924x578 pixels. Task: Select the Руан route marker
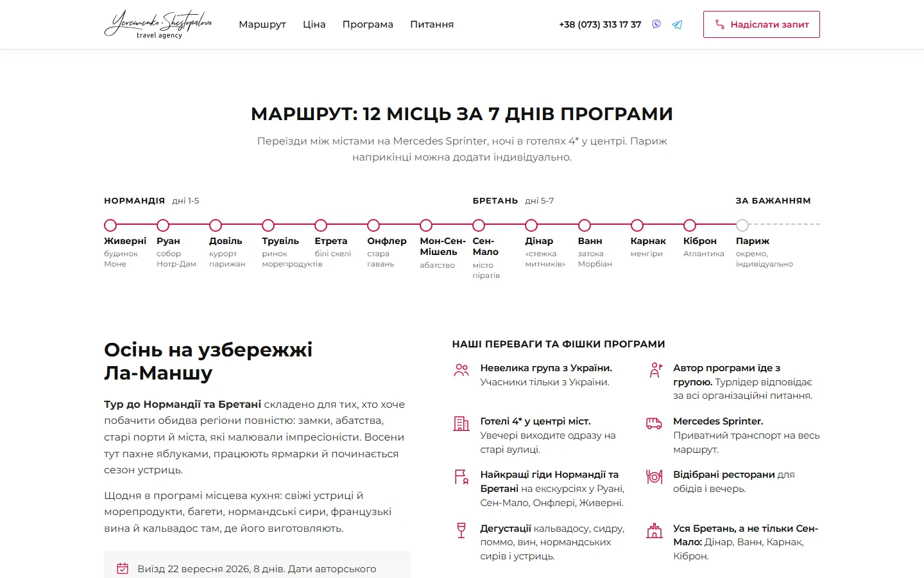163,225
